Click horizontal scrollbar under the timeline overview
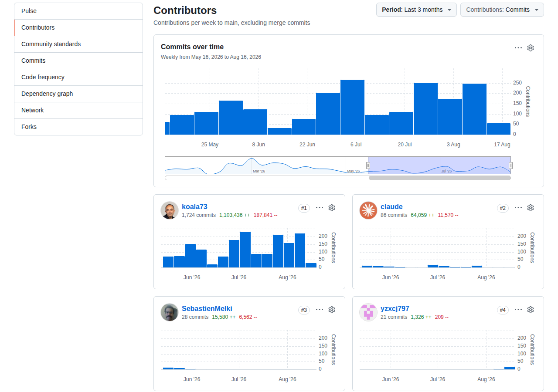Viewport: 558px width, 392px height. click(x=439, y=178)
